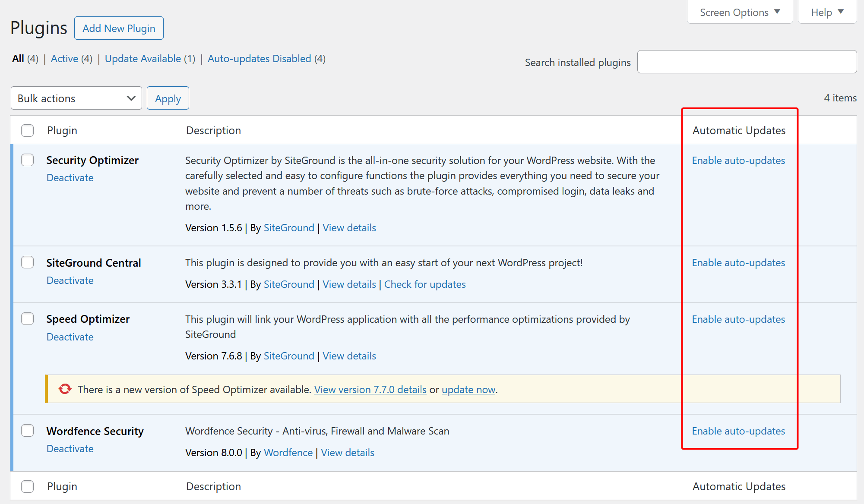Viewport: 864px width, 504px height.
Task: Enable auto-updates for Wordfence Security
Action: tap(738, 431)
